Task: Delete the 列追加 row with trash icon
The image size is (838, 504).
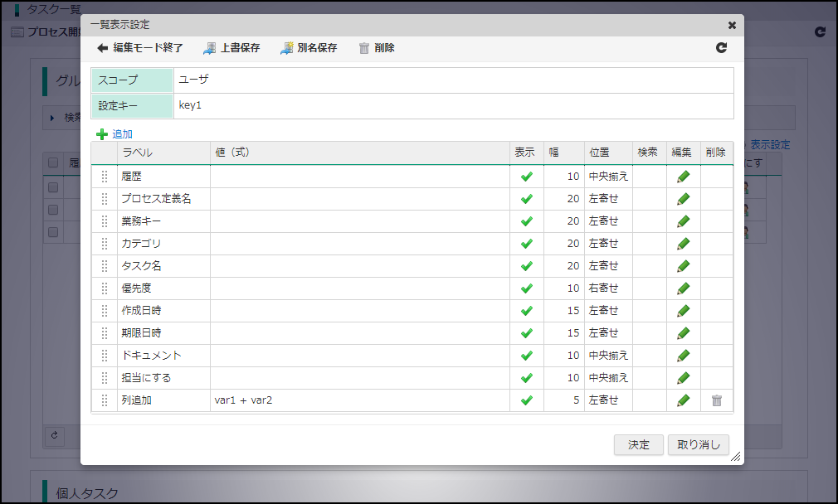Action: [x=717, y=400]
